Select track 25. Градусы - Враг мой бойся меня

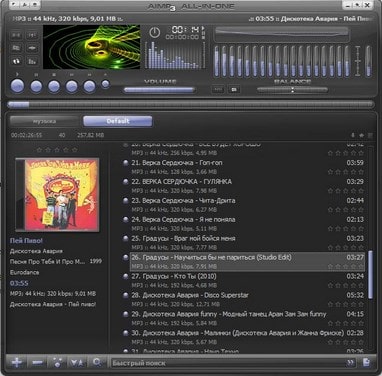(247, 243)
